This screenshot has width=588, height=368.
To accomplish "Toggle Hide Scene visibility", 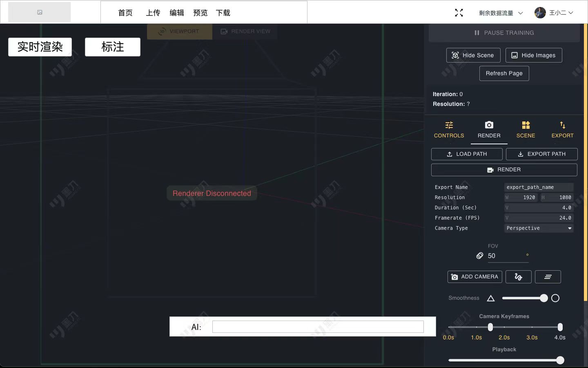I will 473,55.
